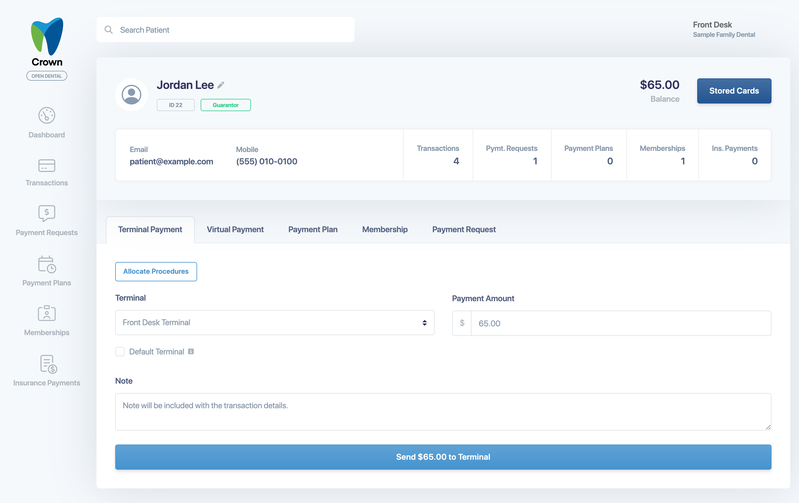Click the mobile number (555) 010-0100
This screenshot has height=503, width=799.
pyautogui.click(x=267, y=162)
